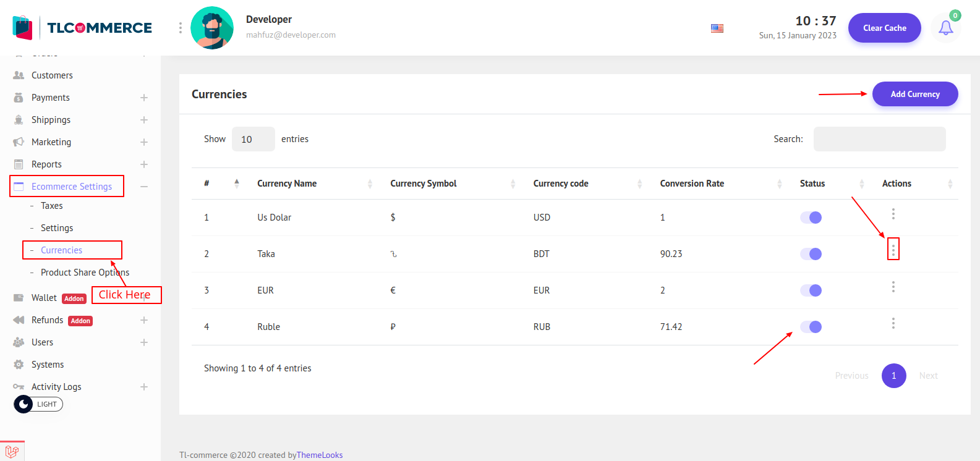Screen dimensions: 980x461
Task: Click the Add Currency button
Action: (x=914, y=94)
